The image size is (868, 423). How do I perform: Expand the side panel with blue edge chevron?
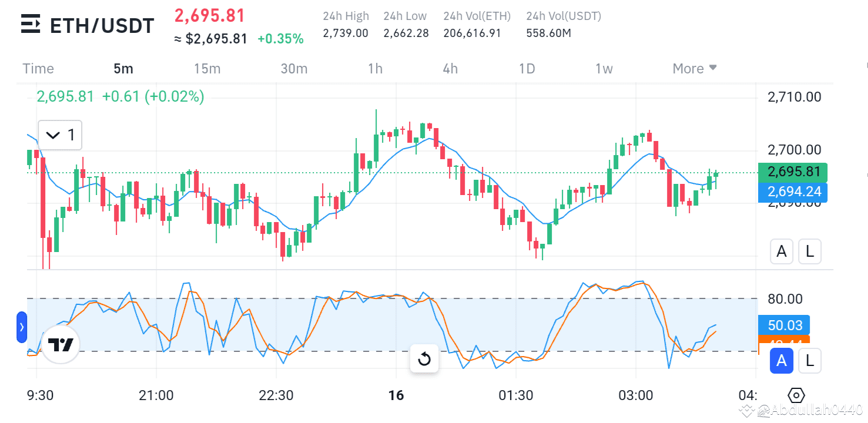tap(22, 327)
